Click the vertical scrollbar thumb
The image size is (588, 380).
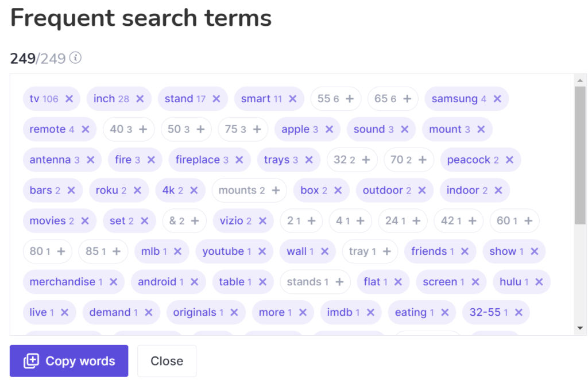580,156
